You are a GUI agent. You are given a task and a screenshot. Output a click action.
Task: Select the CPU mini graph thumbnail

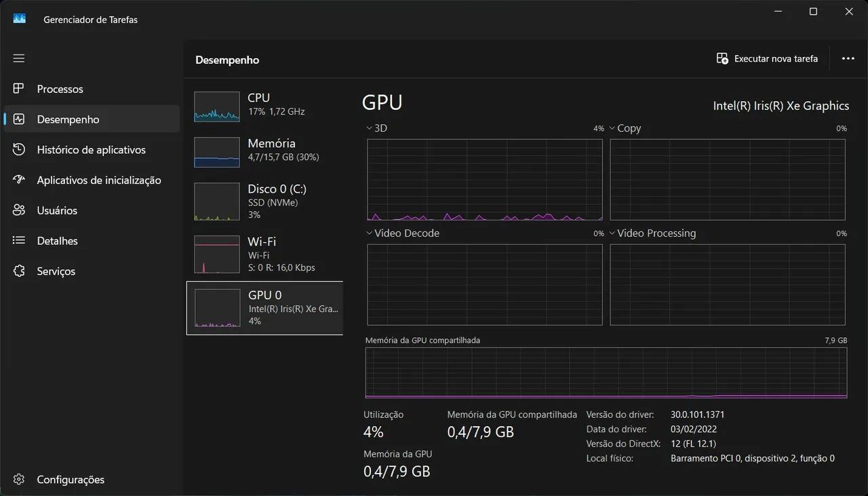[217, 107]
